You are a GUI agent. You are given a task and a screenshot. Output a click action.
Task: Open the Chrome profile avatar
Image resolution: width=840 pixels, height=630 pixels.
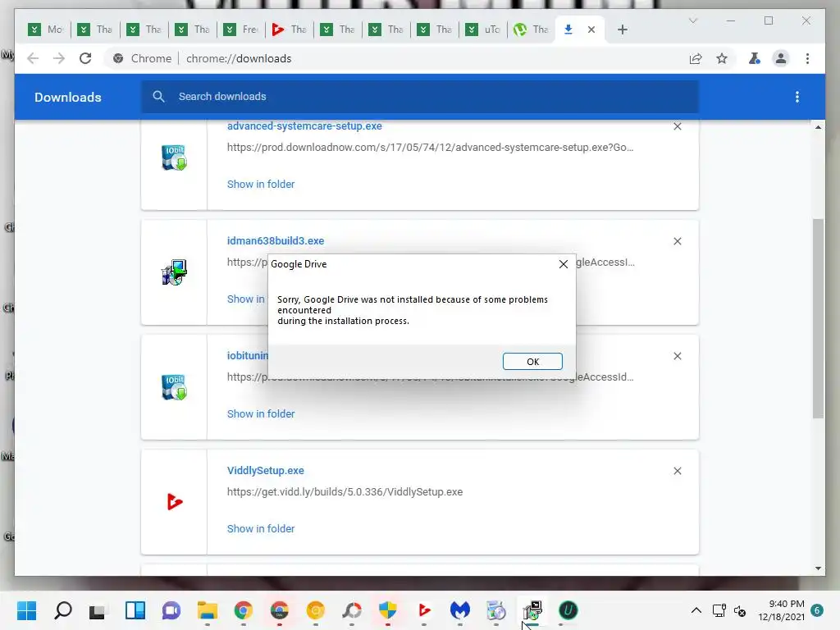[x=781, y=58]
